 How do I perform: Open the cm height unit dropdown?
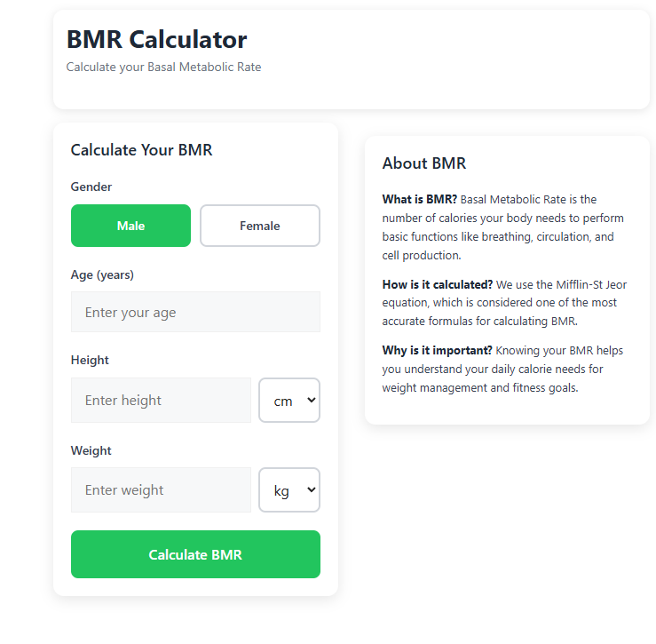pos(288,401)
